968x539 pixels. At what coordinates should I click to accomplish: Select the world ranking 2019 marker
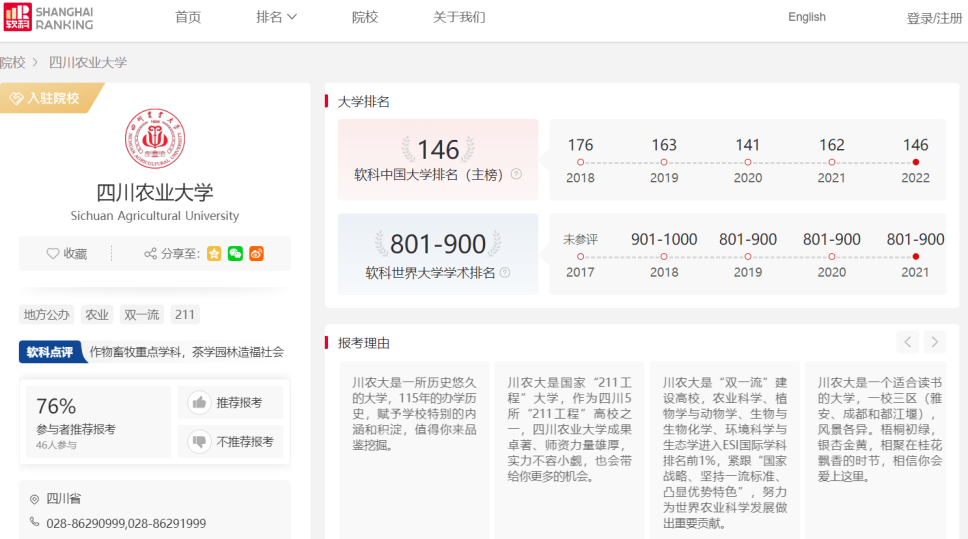[748, 256]
